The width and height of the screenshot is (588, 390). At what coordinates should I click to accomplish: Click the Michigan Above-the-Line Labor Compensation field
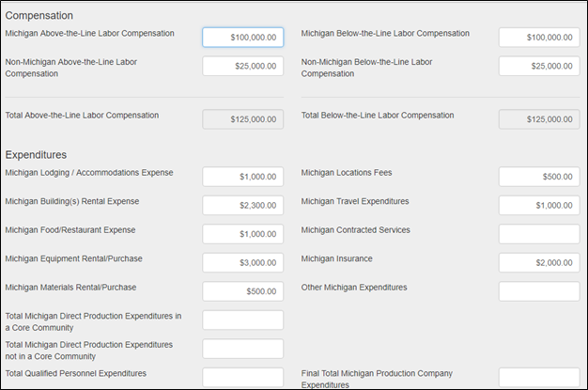pyautogui.click(x=242, y=37)
